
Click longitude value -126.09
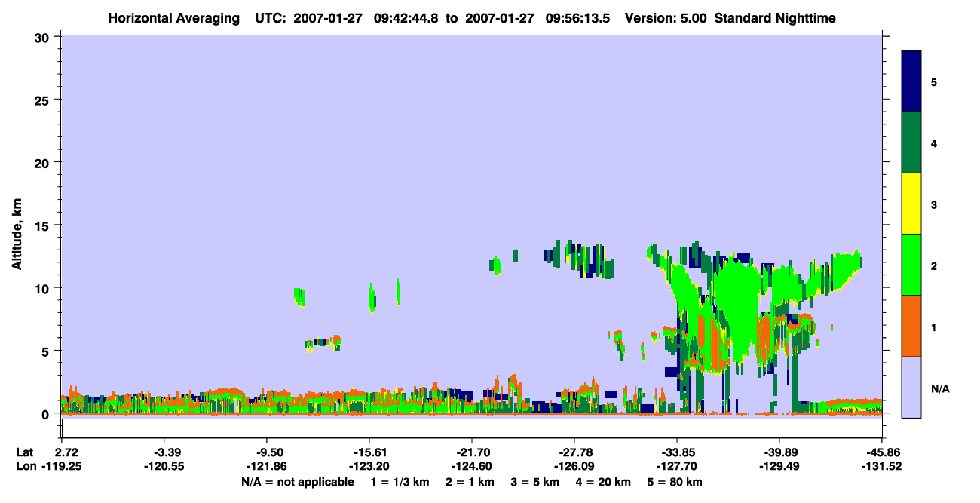[574, 466]
